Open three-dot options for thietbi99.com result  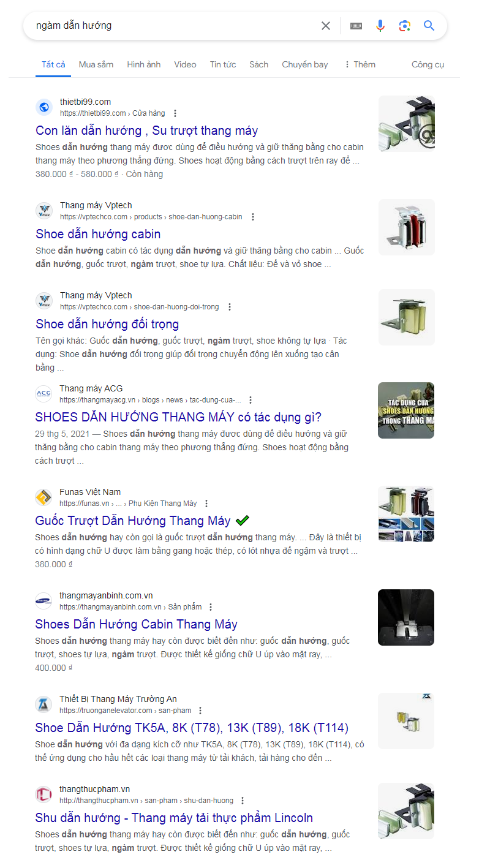point(175,113)
